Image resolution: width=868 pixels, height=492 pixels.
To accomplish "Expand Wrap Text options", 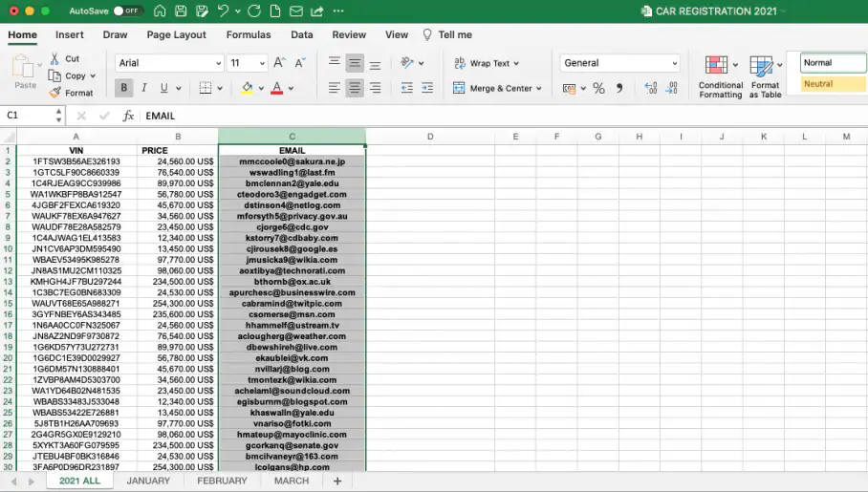I will [x=516, y=63].
